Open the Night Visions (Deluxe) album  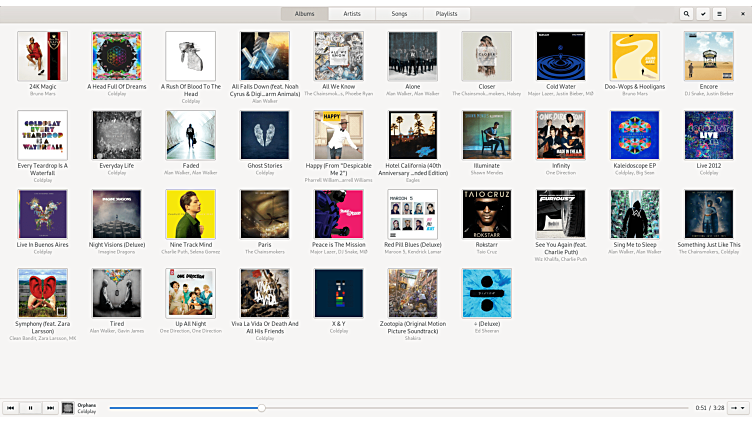(117, 214)
